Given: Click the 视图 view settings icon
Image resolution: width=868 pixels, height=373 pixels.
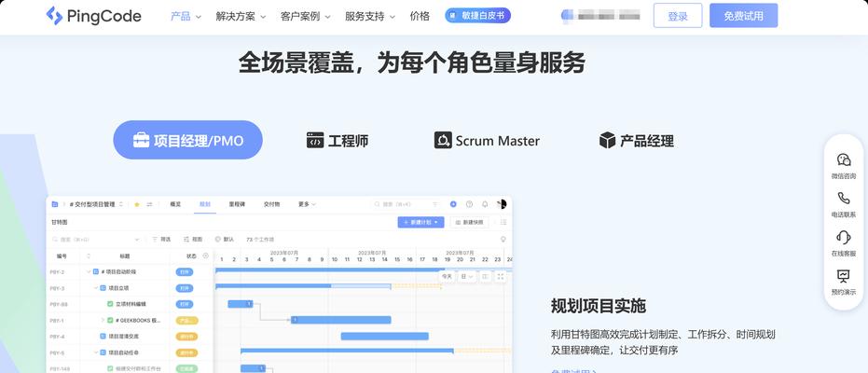Looking at the screenshot, I should pos(186,239).
